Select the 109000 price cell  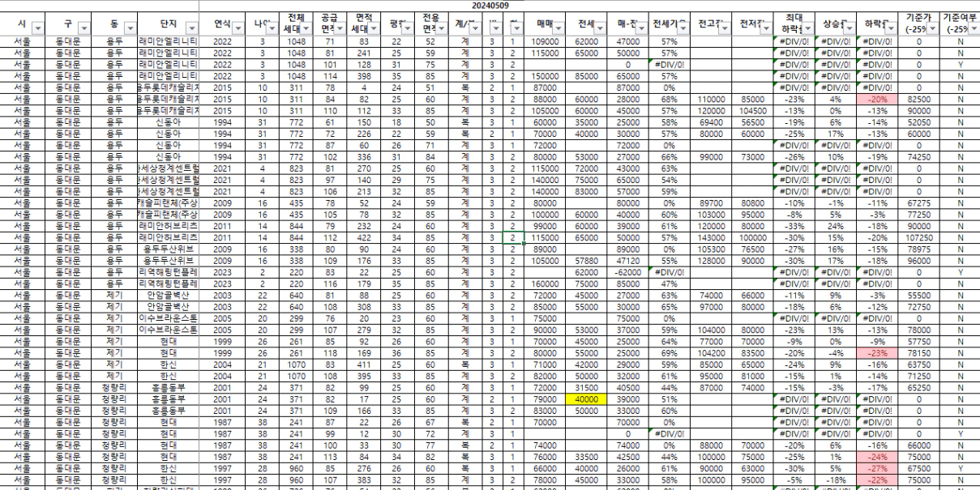pyautogui.click(x=544, y=40)
